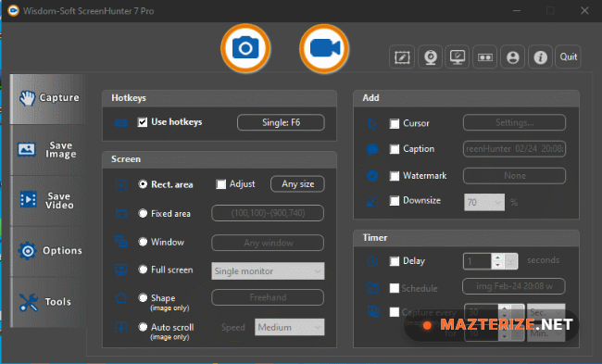Image resolution: width=602 pixels, height=364 pixels.
Task: Enable the Adjust checkbox
Action: pyautogui.click(x=220, y=184)
